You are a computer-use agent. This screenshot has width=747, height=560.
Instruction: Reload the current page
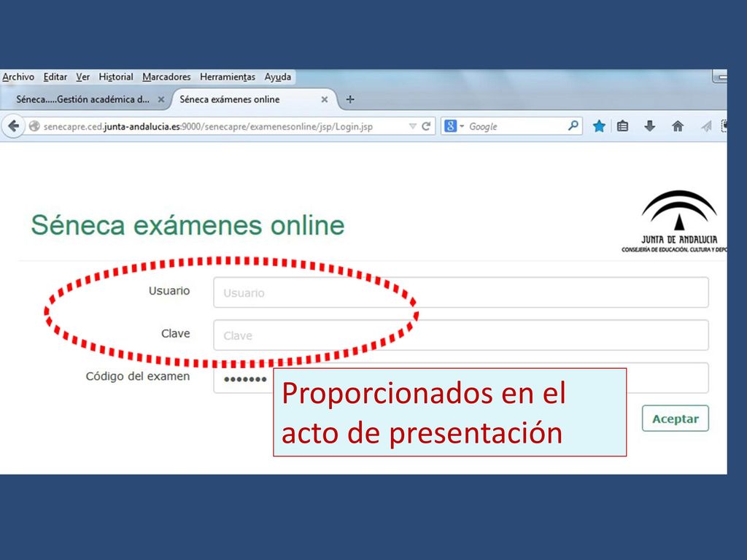pyautogui.click(x=426, y=126)
